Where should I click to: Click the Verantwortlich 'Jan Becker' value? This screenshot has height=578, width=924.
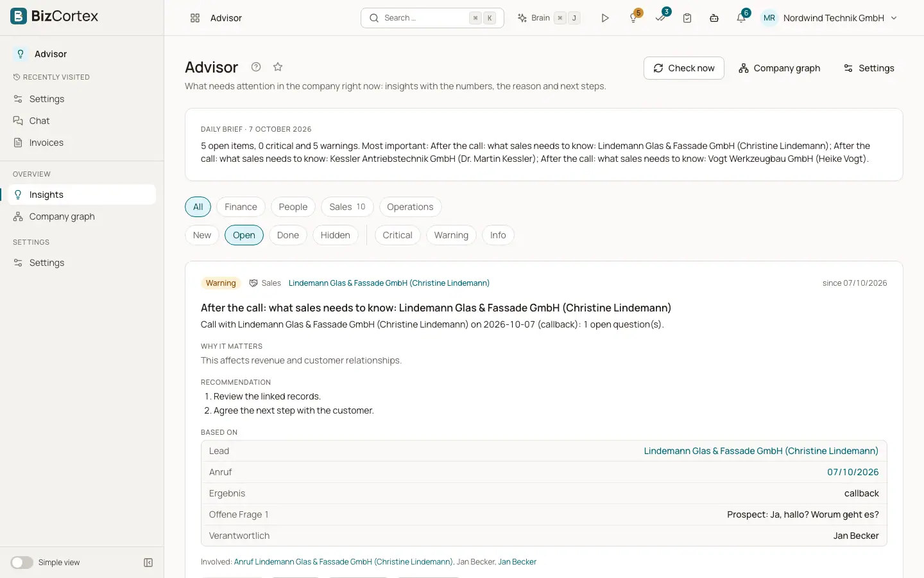[856, 536]
